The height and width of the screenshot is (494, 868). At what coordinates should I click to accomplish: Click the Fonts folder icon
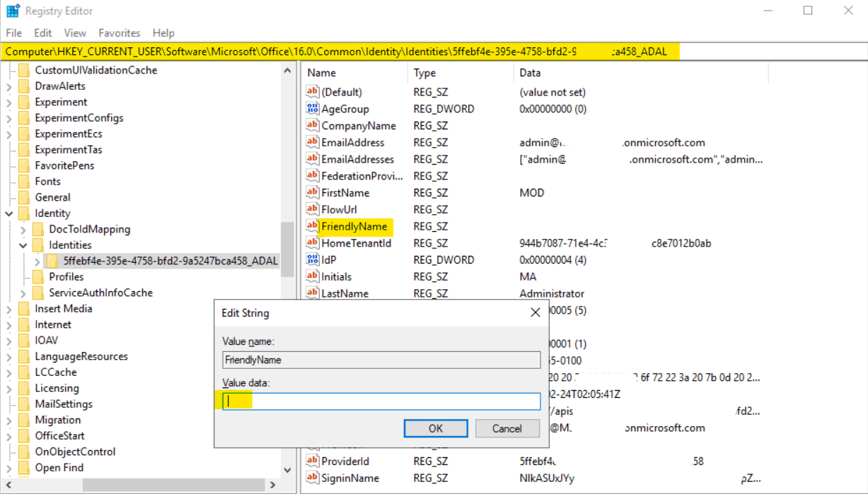click(25, 182)
